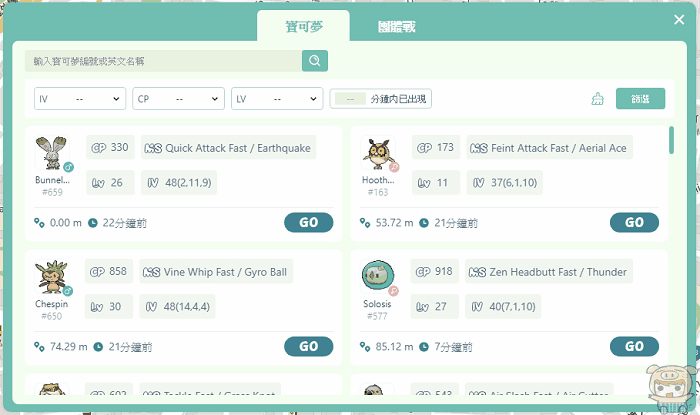Click the broom clear-filters icon
The height and width of the screenshot is (415, 700).
(x=597, y=99)
